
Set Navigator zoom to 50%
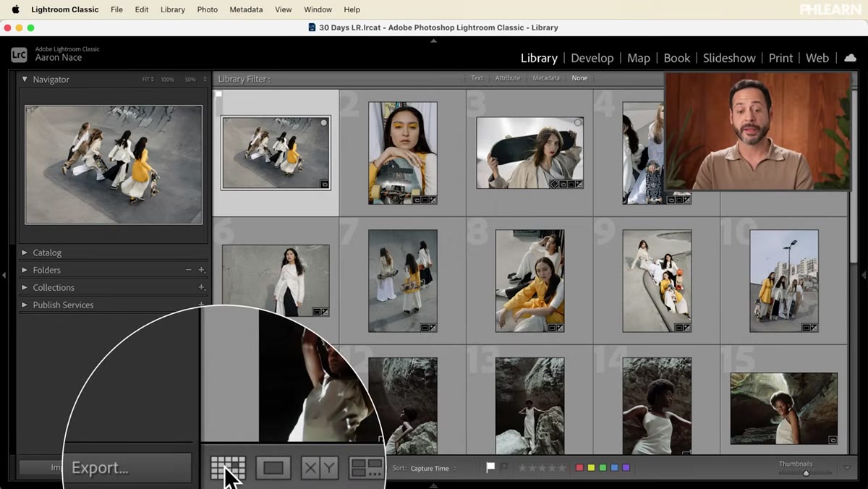pos(190,80)
